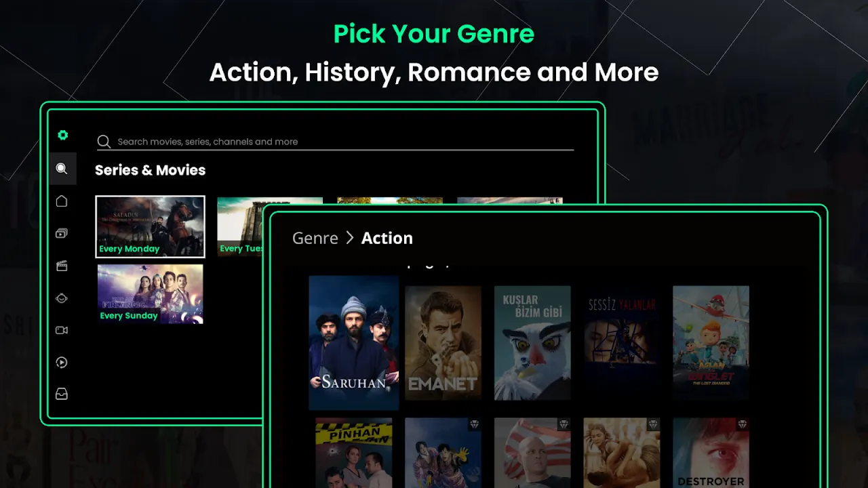This screenshot has width=868, height=488.
Task: Open the replay play-circle sidebar icon
Action: (62, 363)
